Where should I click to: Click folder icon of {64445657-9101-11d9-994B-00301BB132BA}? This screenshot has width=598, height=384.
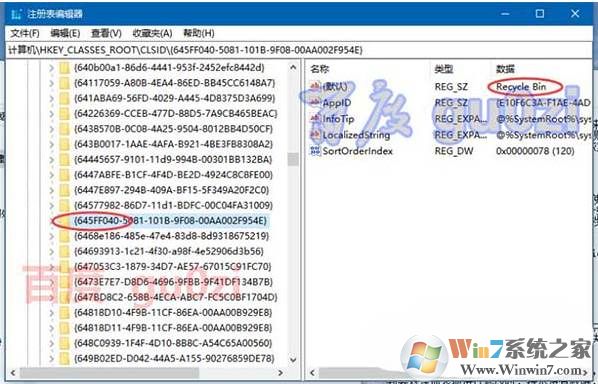point(64,159)
